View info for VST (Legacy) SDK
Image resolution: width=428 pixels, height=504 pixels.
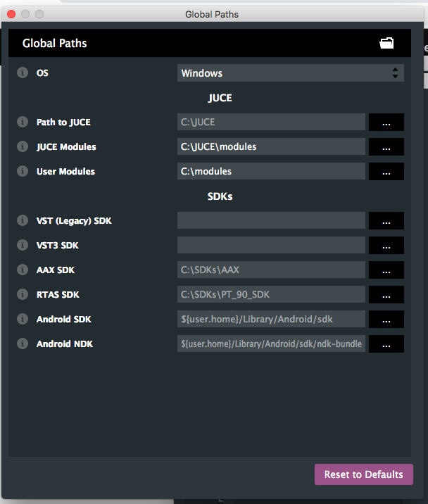pos(23,220)
